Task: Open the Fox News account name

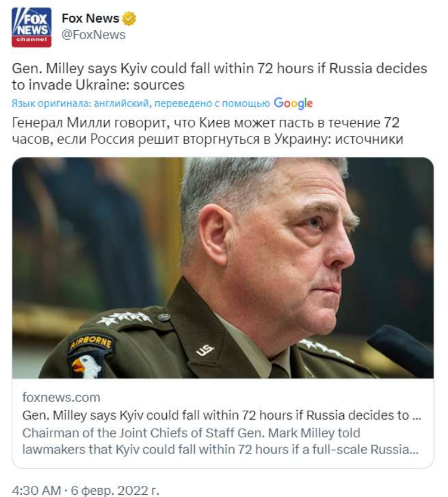Action: coord(90,18)
